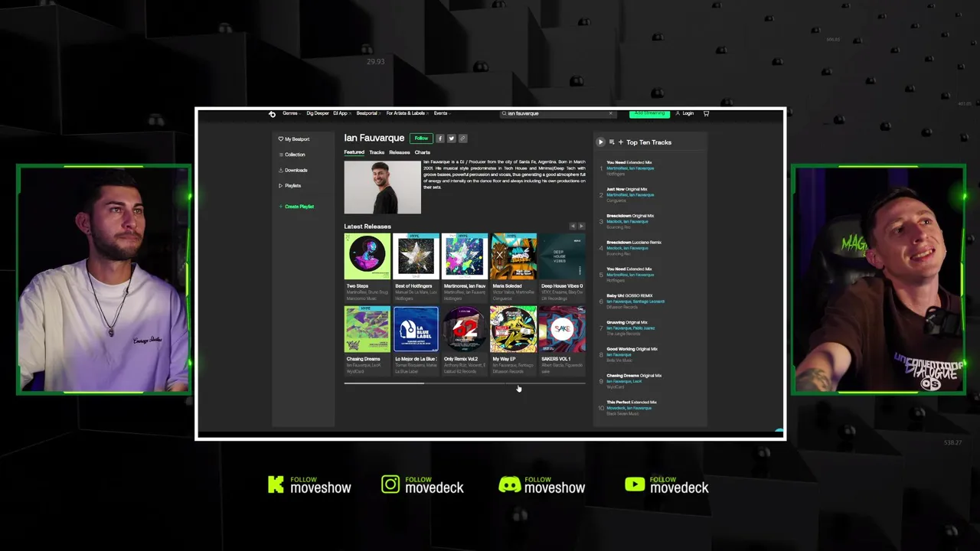Open Playlists in sidebar

[x=289, y=185]
